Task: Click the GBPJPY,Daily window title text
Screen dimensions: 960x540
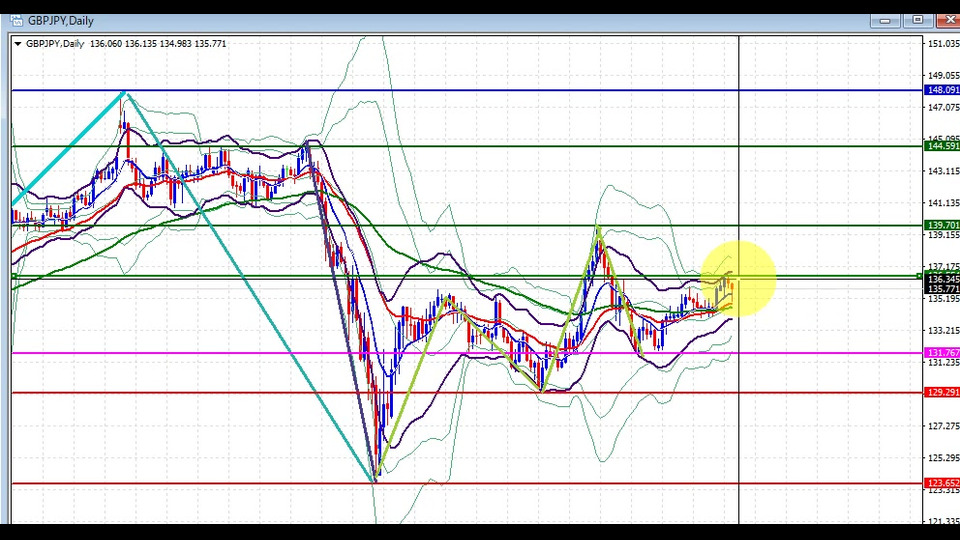Action: (x=61, y=21)
